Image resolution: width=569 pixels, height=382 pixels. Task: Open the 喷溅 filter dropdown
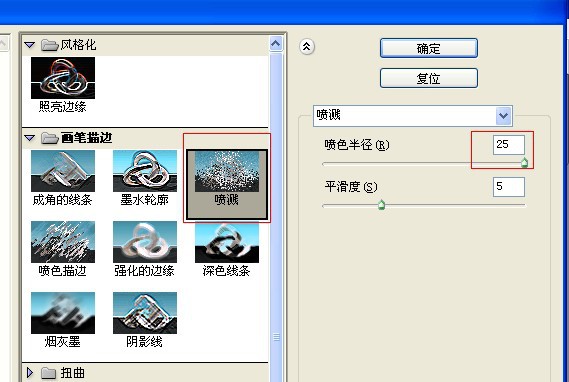[503, 116]
